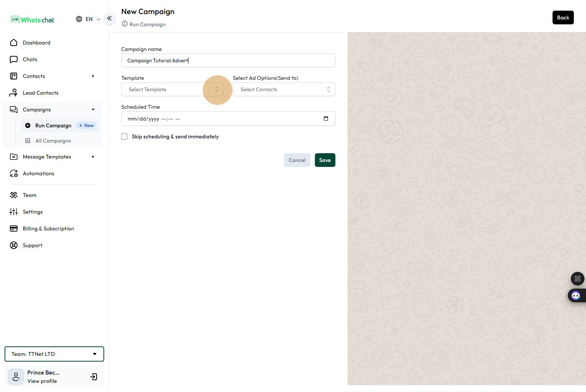Open the calendar picker icon in Scheduled Time
The image size is (586, 392).
326,119
